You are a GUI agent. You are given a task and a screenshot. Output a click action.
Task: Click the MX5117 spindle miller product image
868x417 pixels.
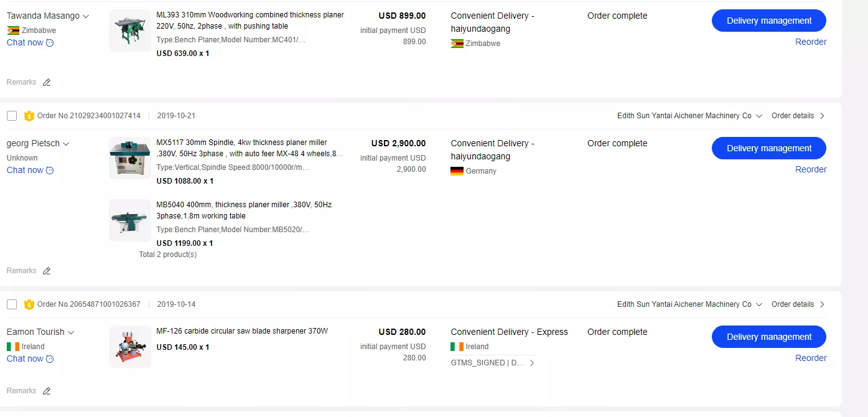tap(130, 158)
